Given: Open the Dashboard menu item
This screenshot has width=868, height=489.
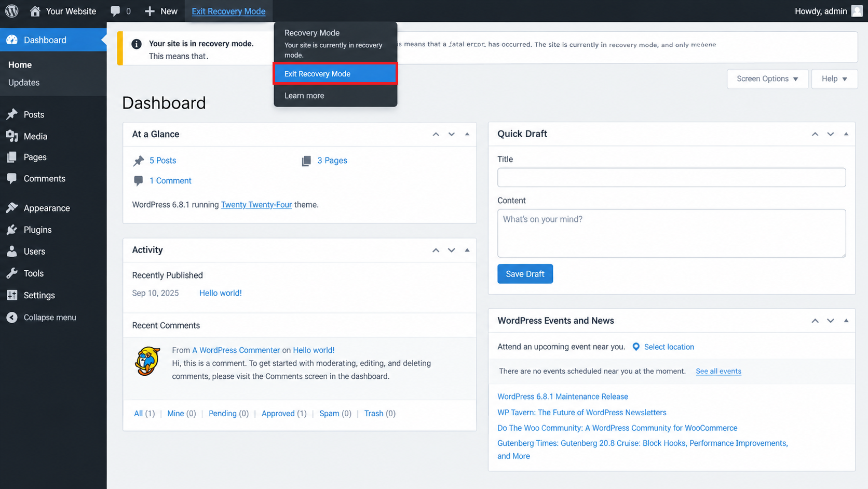Looking at the screenshot, I should (53, 40).
